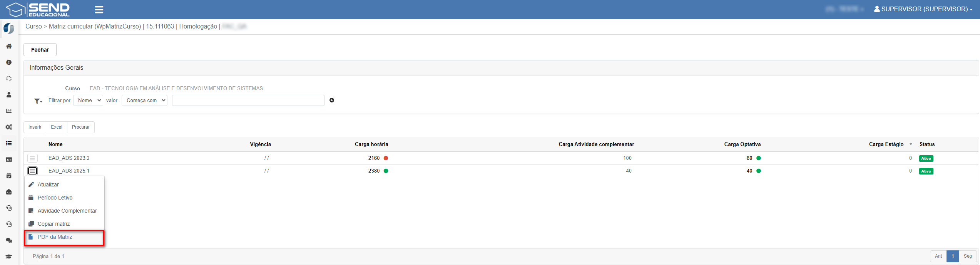The image size is (980, 265).
Task: Click the graduation cap sidebar icon
Action: tap(9, 257)
